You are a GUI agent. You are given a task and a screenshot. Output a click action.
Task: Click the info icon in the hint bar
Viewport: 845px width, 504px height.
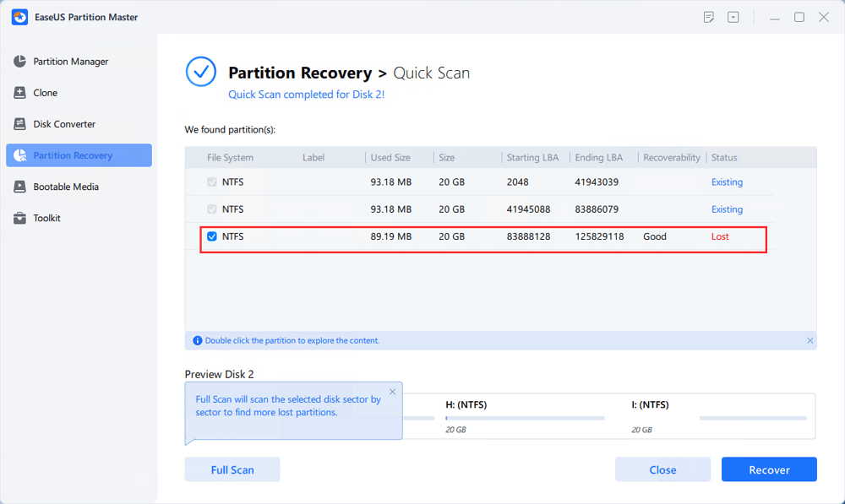[197, 341]
